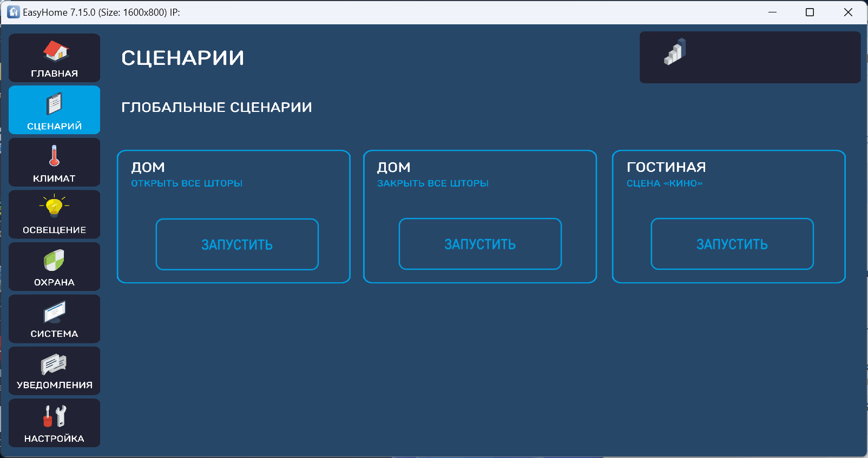The width and height of the screenshot is (868, 458).
Task: Open Настройка tools icon
Action: (x=54, y=416)
